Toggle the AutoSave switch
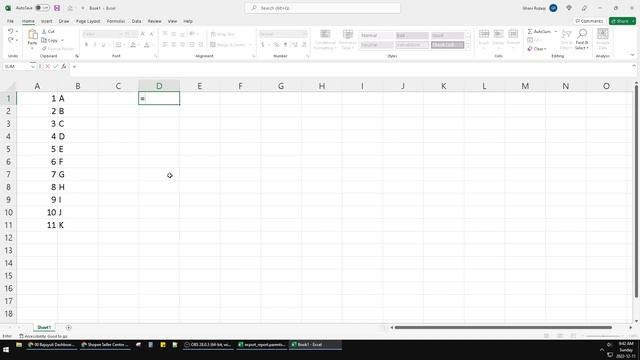Image resolution: width=640 pixels, height=360 pixels. (42, 8)
